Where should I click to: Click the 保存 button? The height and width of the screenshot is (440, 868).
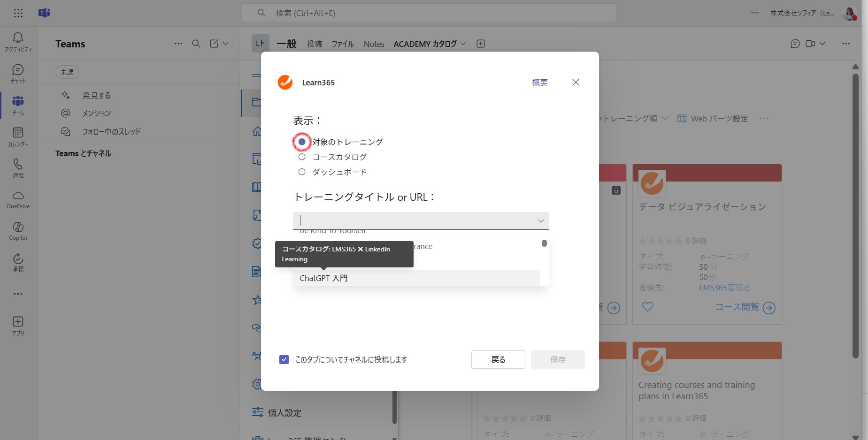click(x=558, y=359)
